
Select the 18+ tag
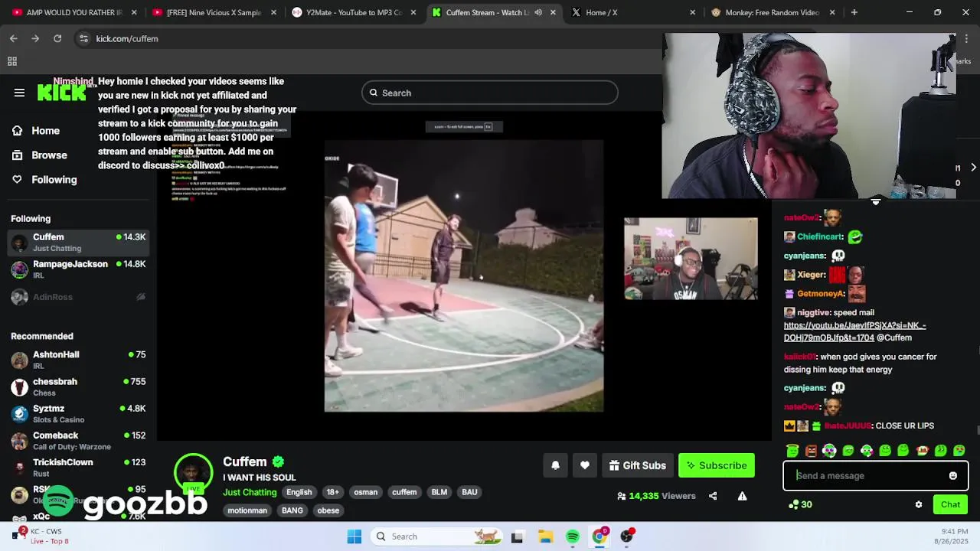(x=332, y=492)
